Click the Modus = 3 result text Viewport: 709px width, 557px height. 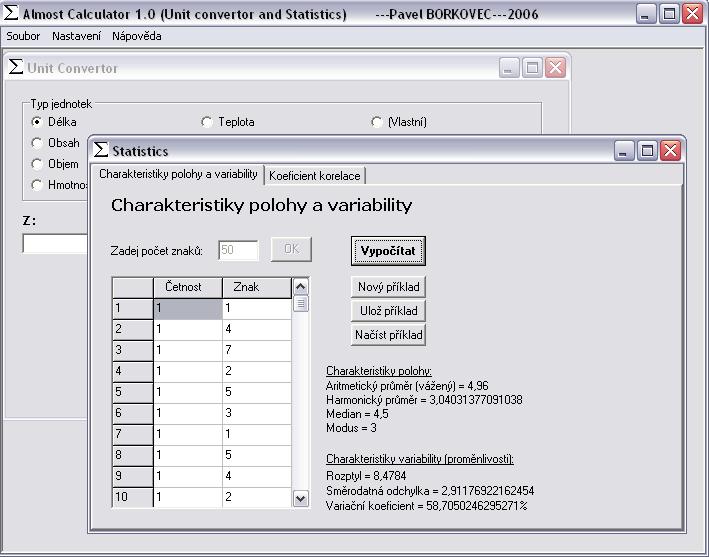tap(351, 428)
